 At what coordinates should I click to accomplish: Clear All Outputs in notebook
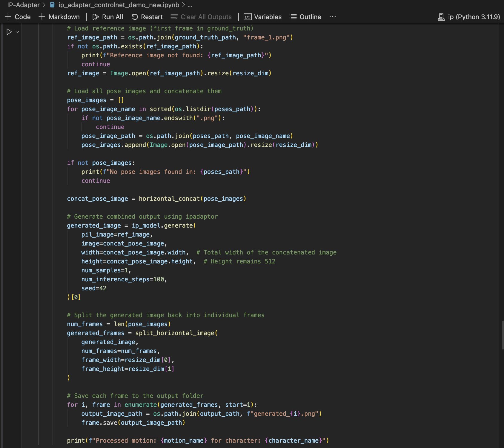(201, 17)
